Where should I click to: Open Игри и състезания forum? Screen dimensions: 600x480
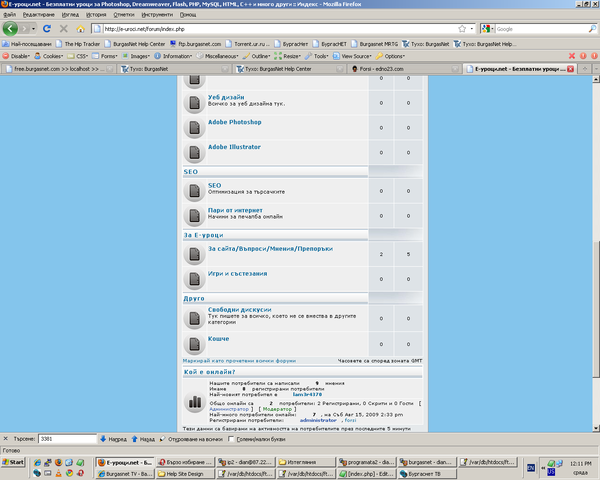(x=238, y=274)
